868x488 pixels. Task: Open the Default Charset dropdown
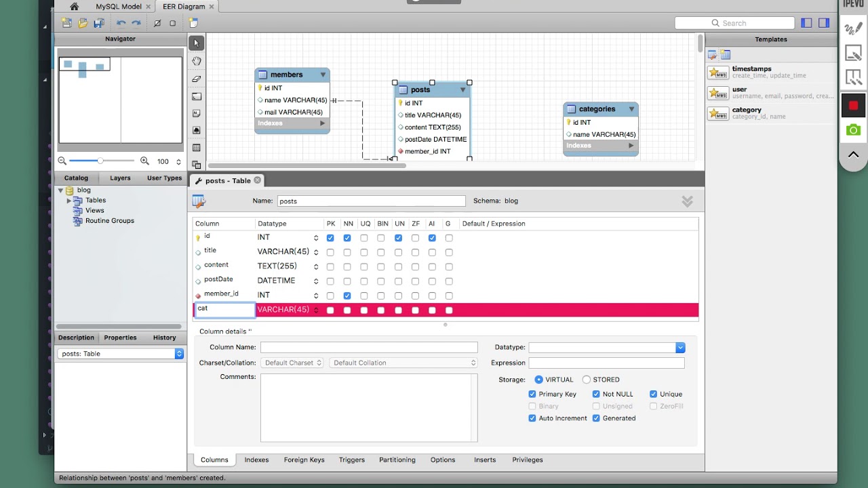coord(292,363)
